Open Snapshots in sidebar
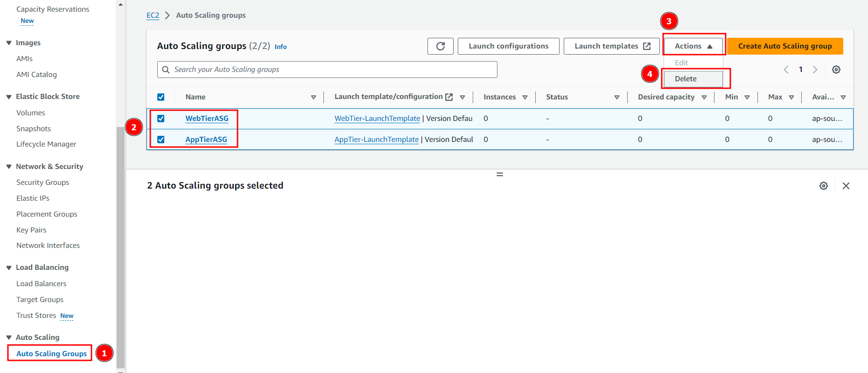 tap(34, 129)
